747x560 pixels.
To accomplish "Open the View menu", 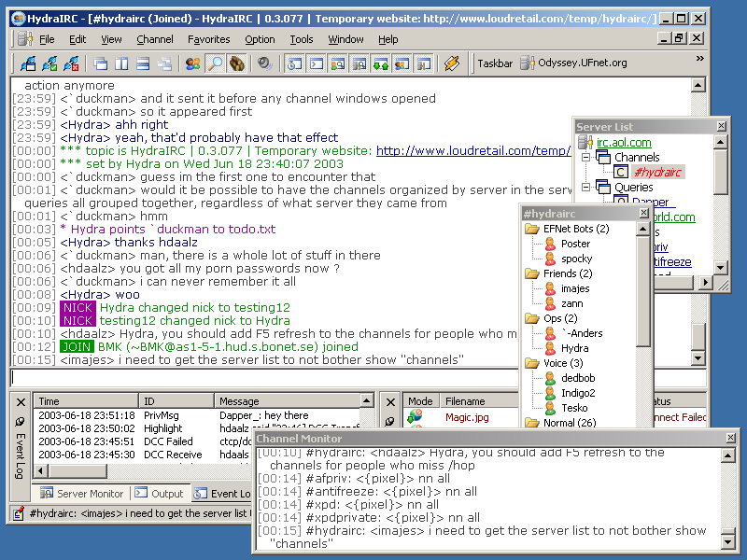I will point(111,39).
